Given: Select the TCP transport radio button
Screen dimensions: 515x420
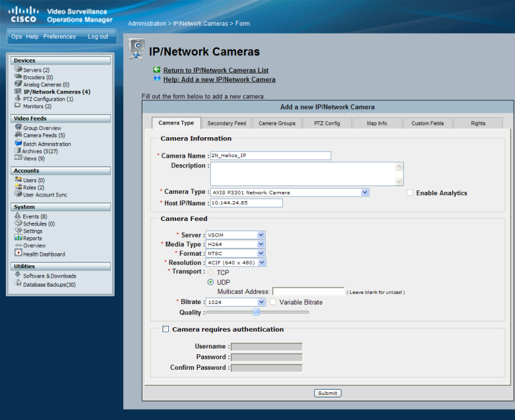Looking at the screenshot, I should 210,272.
